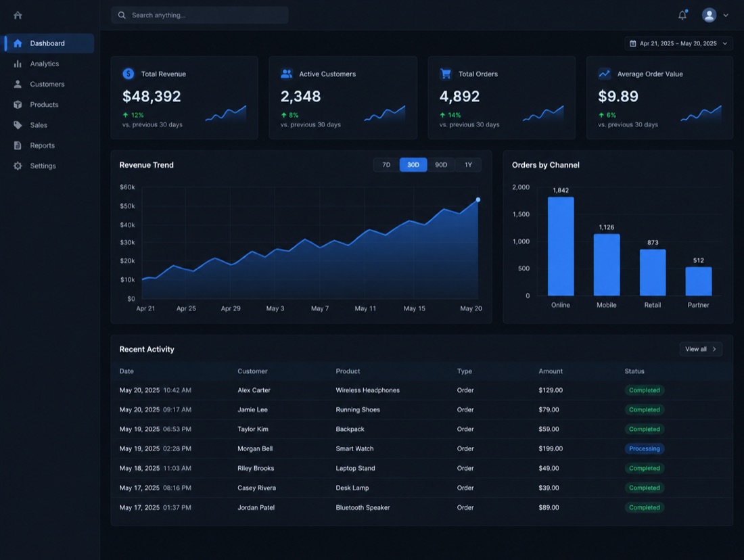
Task: Click Completed badge in Taylor Kim row
Action: click(645, 429)
